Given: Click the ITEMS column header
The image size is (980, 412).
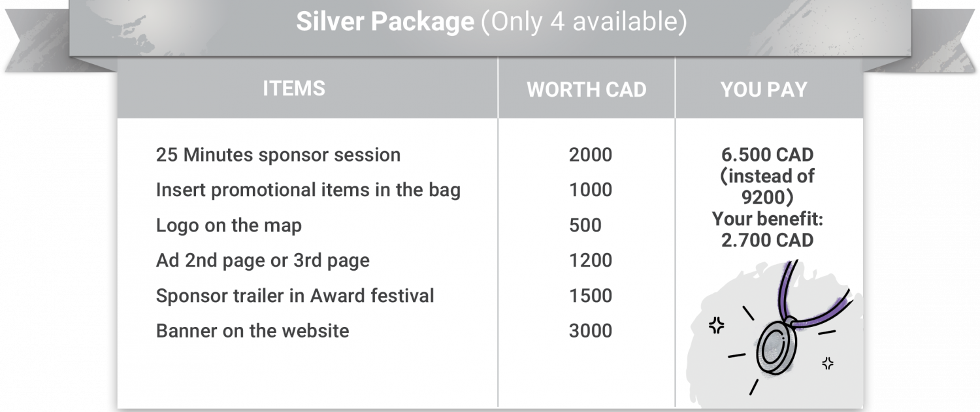Looking at the screenshot, I should pos(294,88).
